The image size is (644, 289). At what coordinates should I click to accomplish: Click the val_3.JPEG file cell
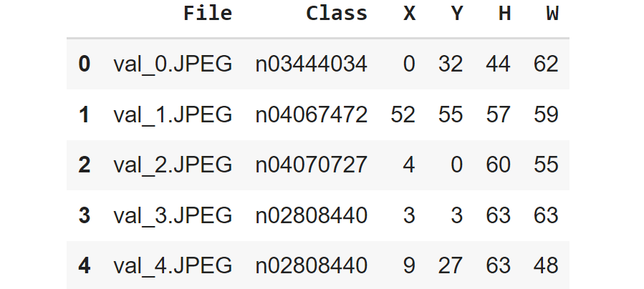coord(173,215)
